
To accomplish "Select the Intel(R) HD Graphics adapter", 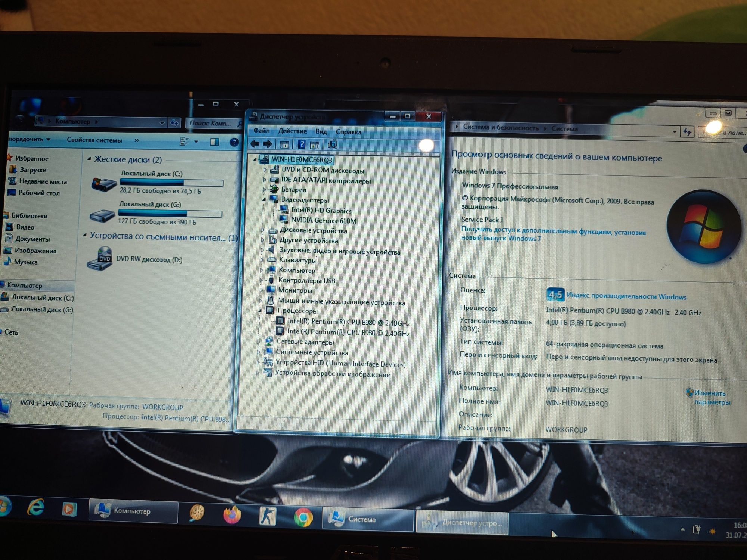I will click(x=321, y=211).
